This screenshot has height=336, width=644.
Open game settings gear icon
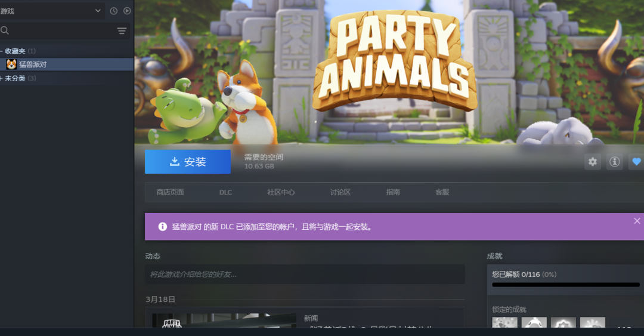point(593,162)
